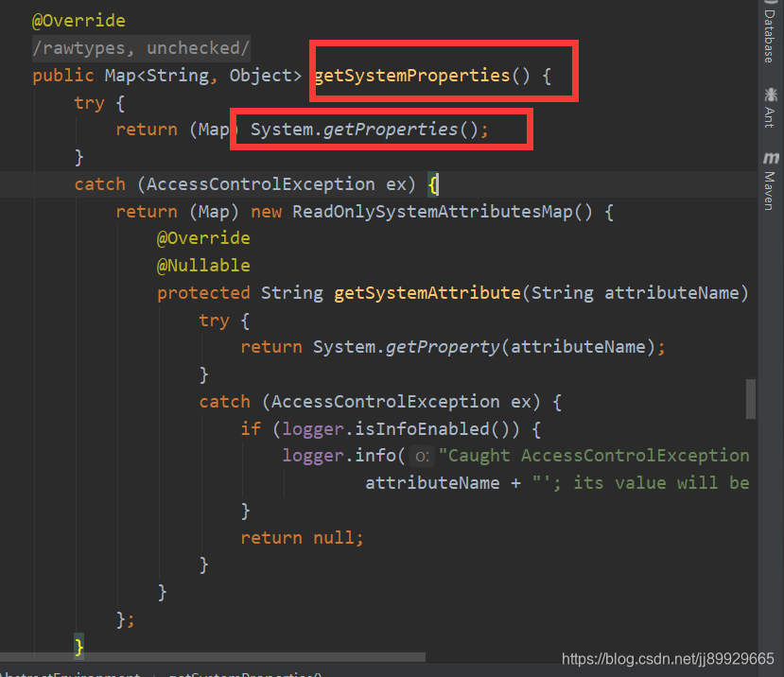
Task: Click the 'protected' keyword
Action: 203,293
